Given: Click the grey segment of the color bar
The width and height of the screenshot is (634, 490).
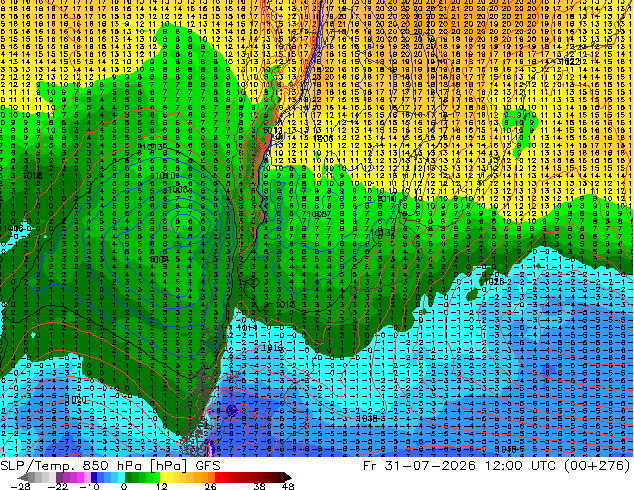Looking at the screenshot, I should point(37,477).
